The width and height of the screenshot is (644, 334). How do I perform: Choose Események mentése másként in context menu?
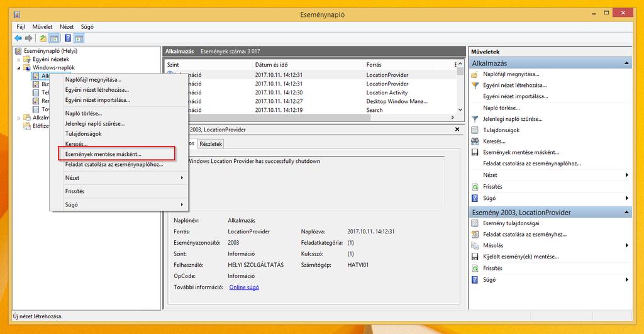(119, 155)
